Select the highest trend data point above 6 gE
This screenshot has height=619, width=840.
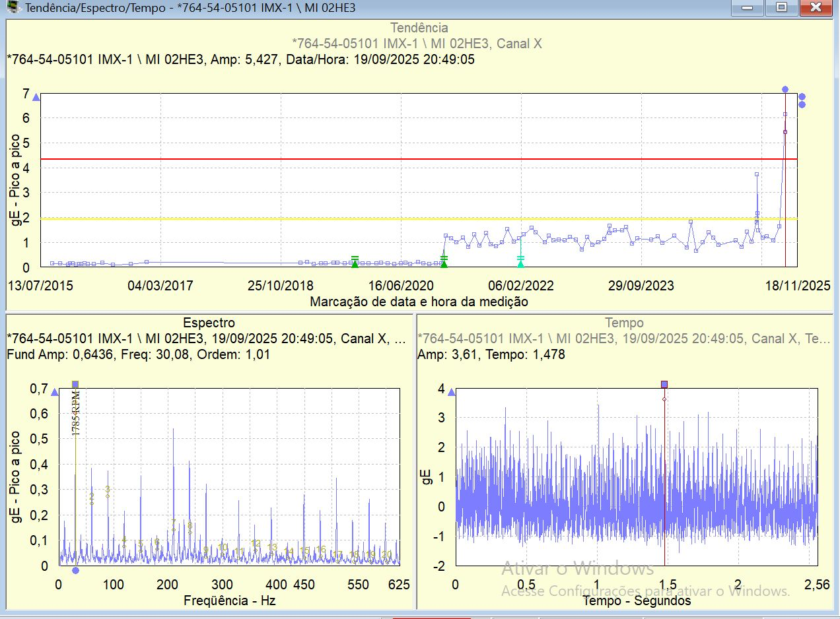tap(785, 114)
